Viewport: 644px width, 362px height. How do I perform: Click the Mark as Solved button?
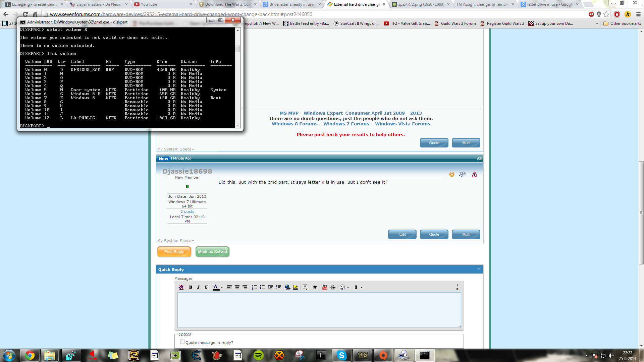[x=212, y=252]
